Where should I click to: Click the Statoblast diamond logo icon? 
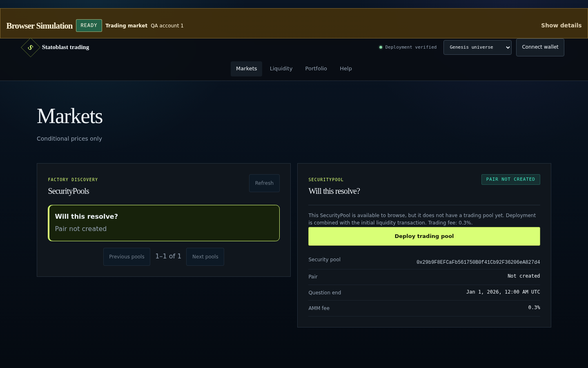coord(31,47)
